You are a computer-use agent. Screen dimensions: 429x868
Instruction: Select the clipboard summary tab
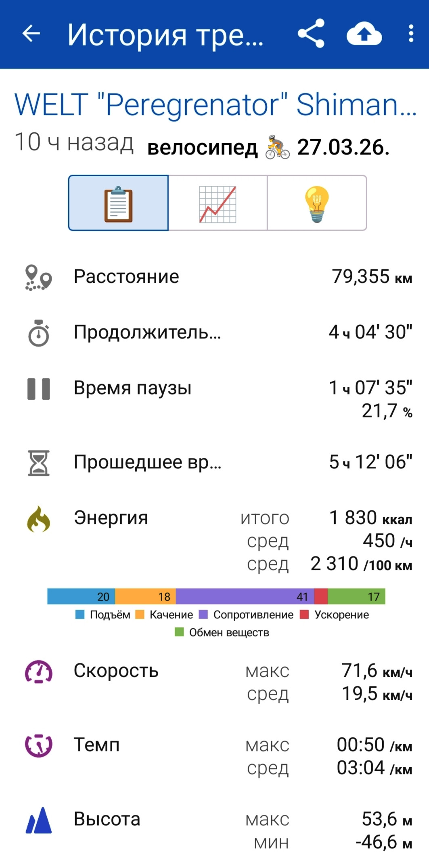pyautogui.click(x=118, y=203)
